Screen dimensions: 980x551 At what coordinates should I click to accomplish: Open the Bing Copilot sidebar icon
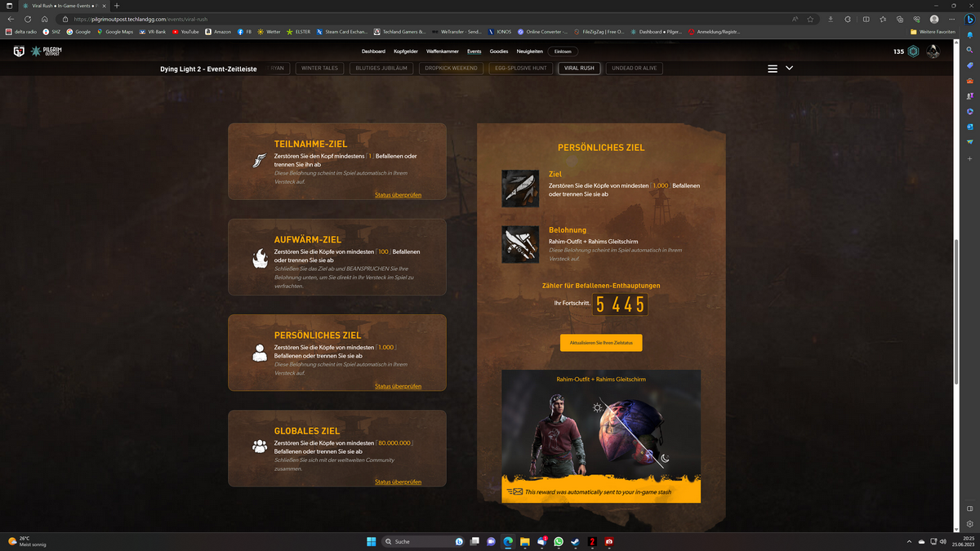(969, 20)
